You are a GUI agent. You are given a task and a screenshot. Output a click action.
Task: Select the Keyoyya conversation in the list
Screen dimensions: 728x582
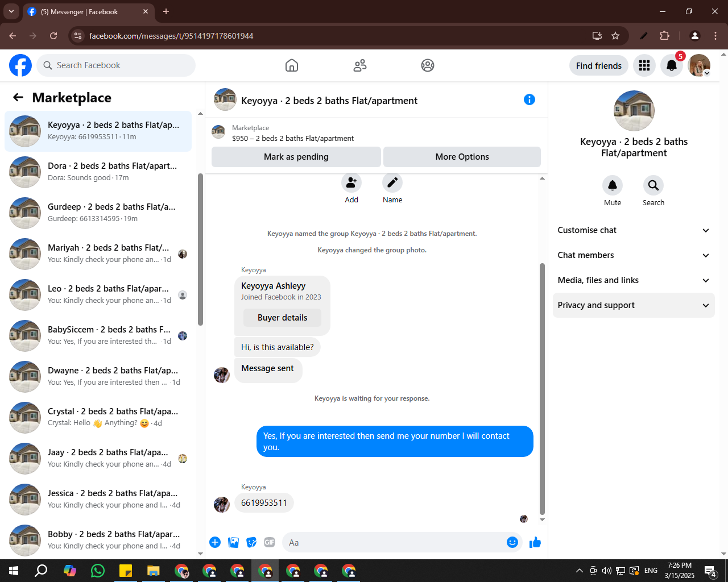[x=98, y=131]
